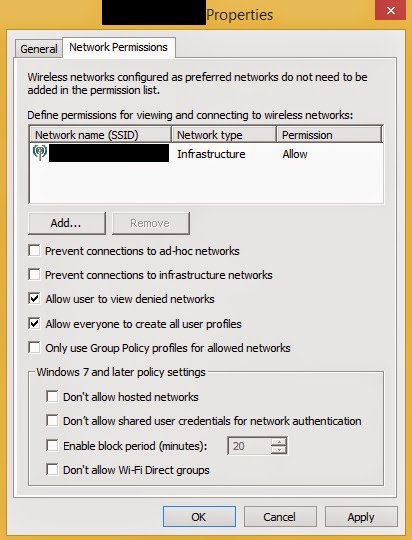The width and height of the screenshot is (412, 540).
Task: Enable Only use Group Policy profiles checkbox
Action: (x=34, y=347)
